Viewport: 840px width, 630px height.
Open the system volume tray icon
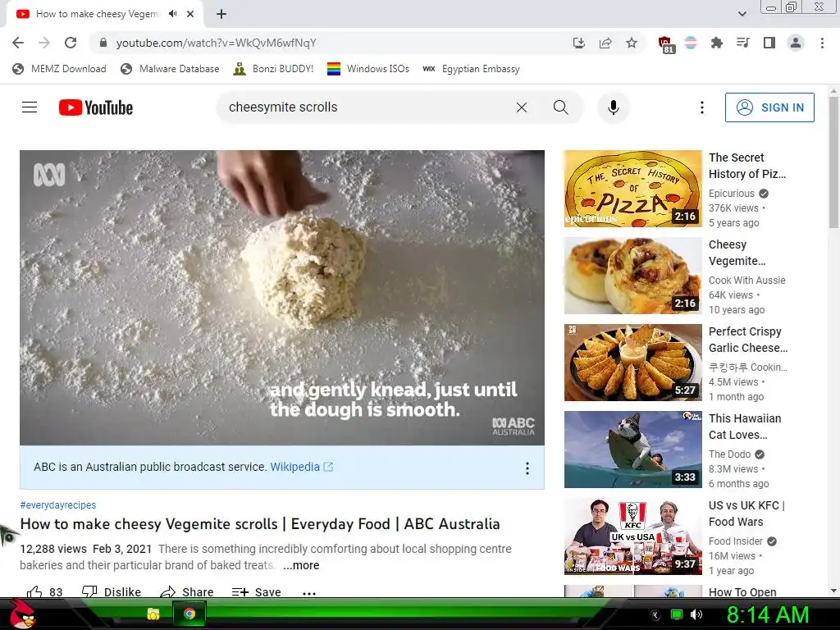696,614
